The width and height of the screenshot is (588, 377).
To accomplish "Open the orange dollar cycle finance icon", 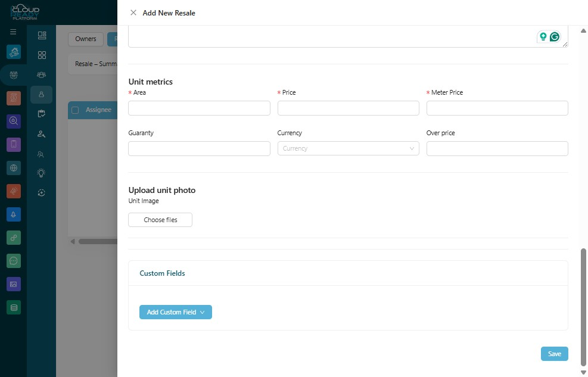I will [x=14, y=98].
